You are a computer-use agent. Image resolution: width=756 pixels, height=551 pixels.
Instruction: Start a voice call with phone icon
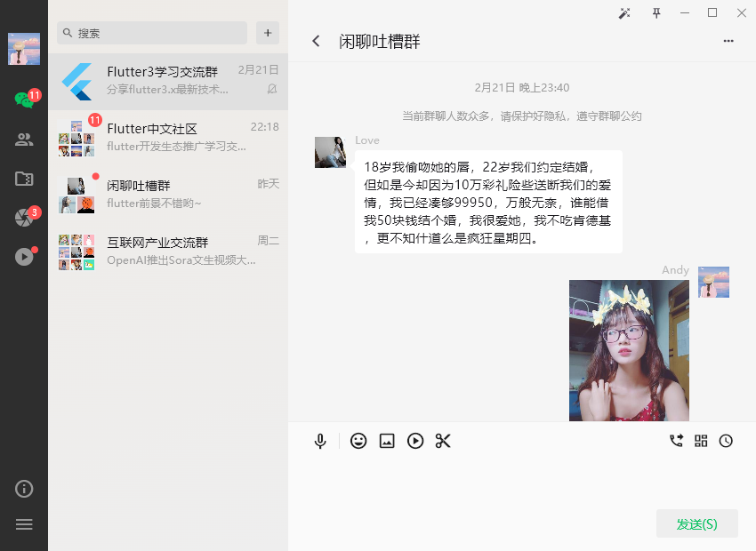click(x=677, y=441)
